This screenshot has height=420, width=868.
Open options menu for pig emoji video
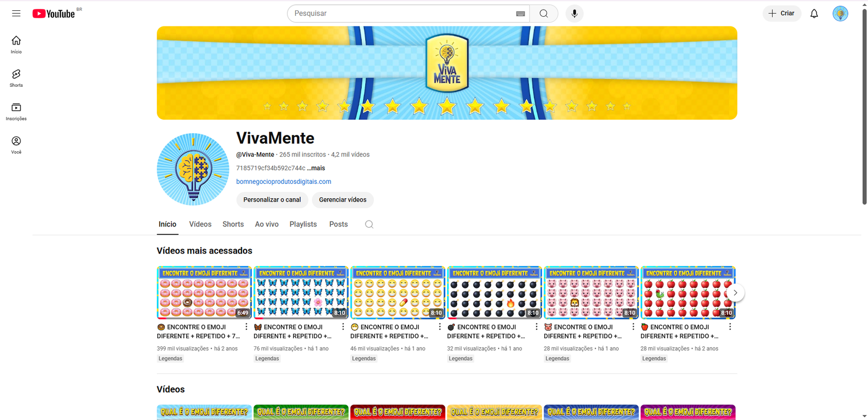pyautogui.click(x=633, y=327)
